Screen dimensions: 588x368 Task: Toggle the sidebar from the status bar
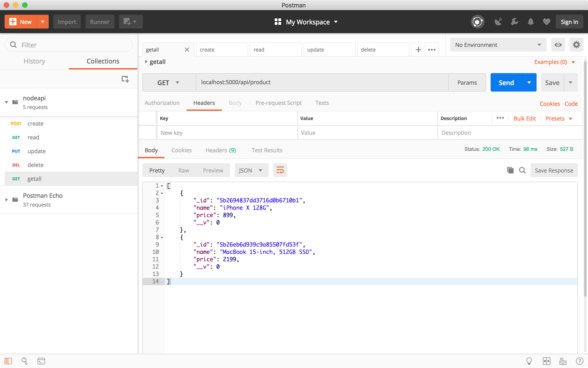pyautogui.click(x=8, y=361)
